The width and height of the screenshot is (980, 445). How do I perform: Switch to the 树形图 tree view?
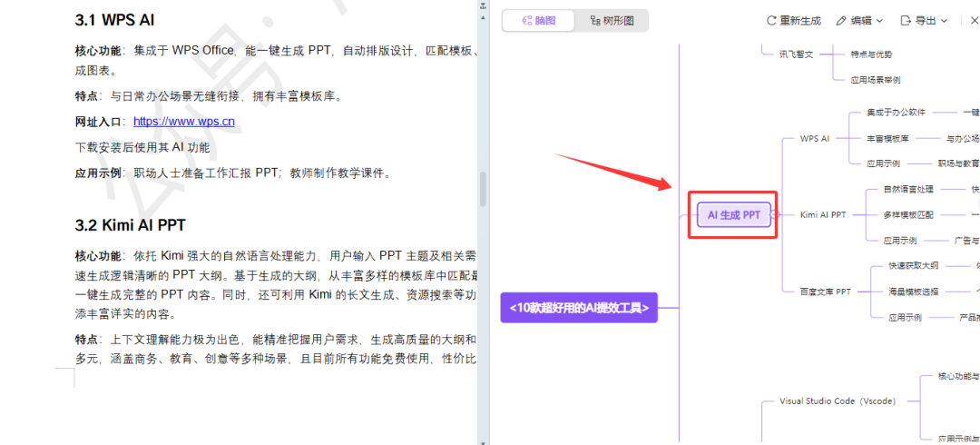pos(612,21)
